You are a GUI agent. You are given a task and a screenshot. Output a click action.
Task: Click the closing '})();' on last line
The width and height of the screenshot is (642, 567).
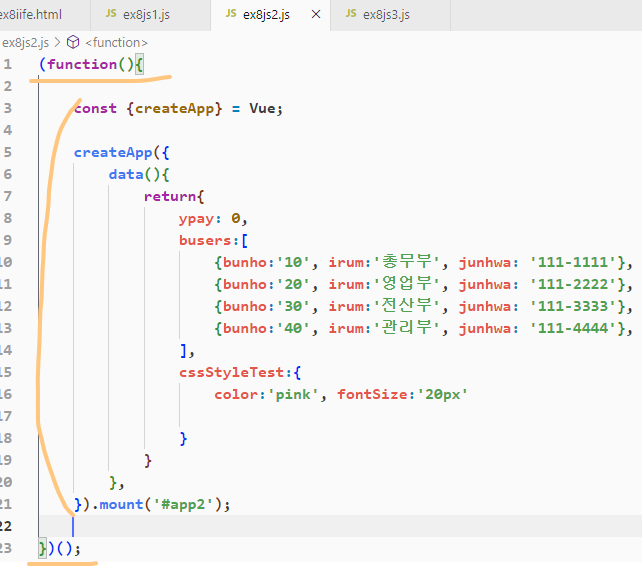60,549
